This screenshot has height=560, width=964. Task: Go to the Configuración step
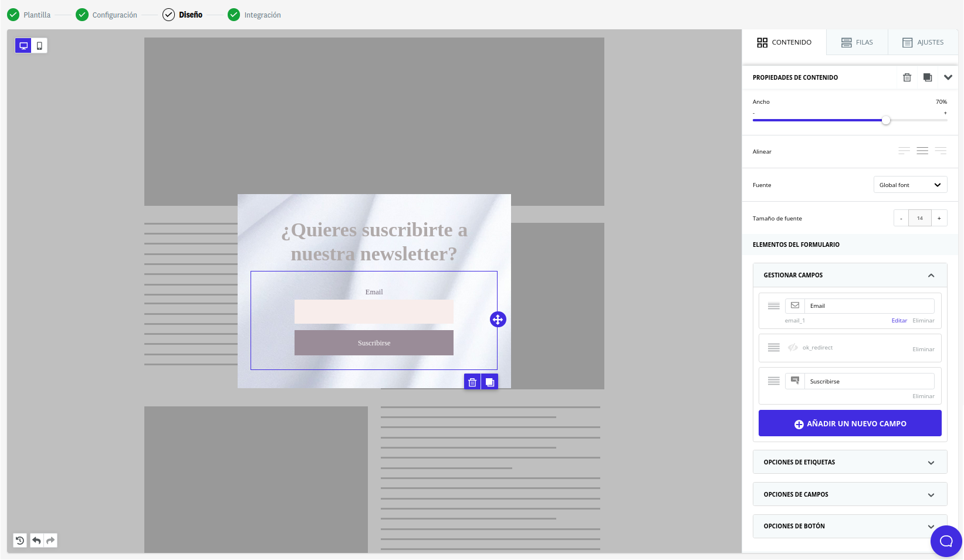pyautogui.click(x=107, y=15)
